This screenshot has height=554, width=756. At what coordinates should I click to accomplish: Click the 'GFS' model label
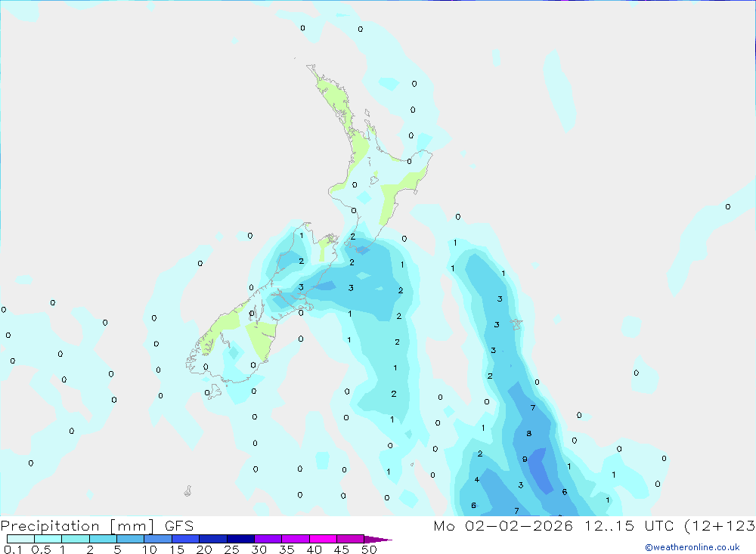click(179, 525)
